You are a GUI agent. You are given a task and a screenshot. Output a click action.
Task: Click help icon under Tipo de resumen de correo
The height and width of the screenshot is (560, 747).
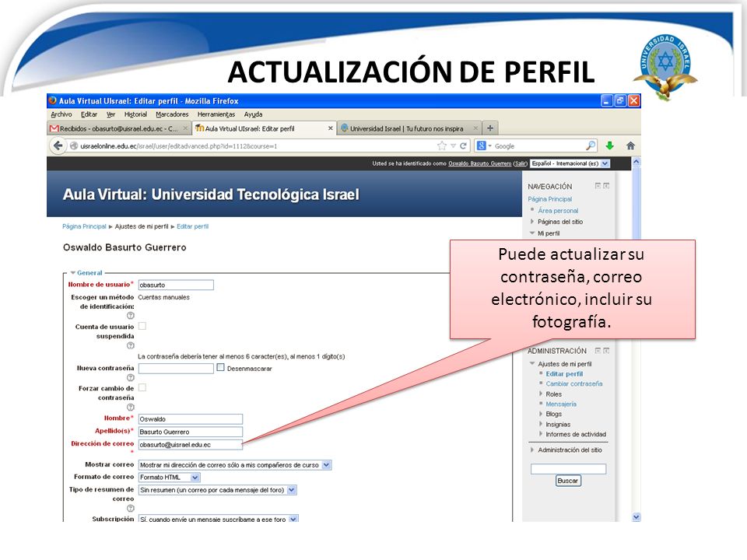(x=130, y=508)
